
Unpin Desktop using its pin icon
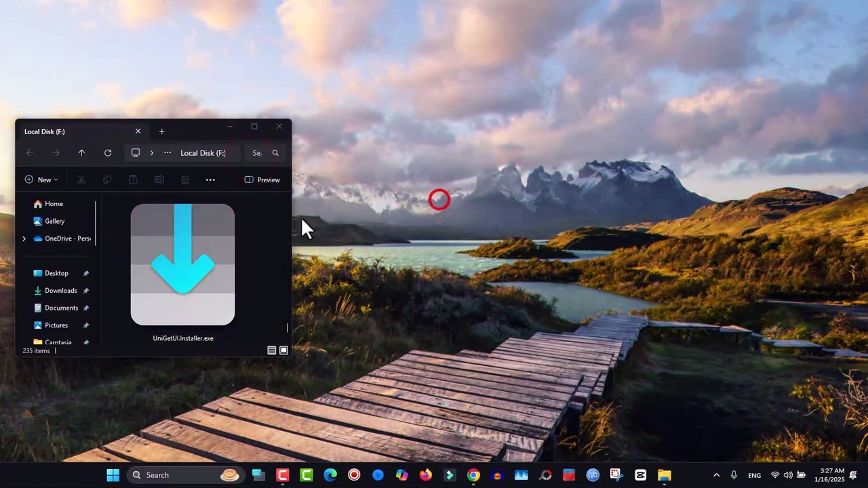[86, 273]
